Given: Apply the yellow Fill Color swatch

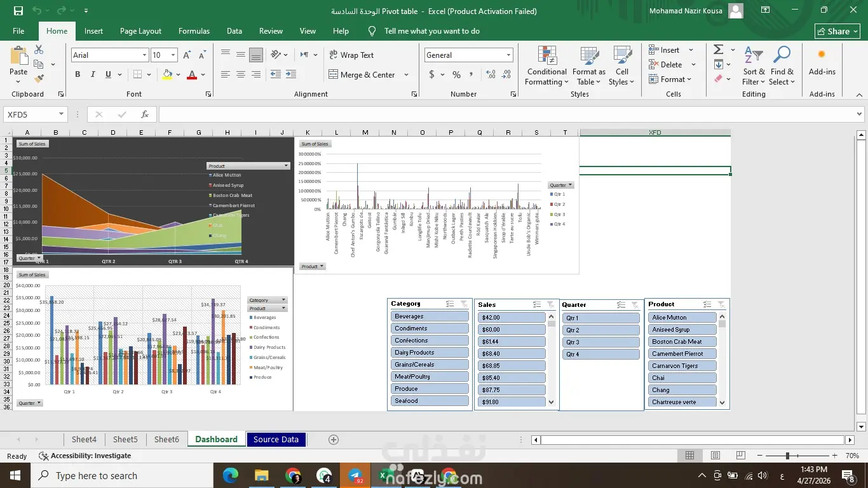Looking at the screenshot, I should click(167, 74).
